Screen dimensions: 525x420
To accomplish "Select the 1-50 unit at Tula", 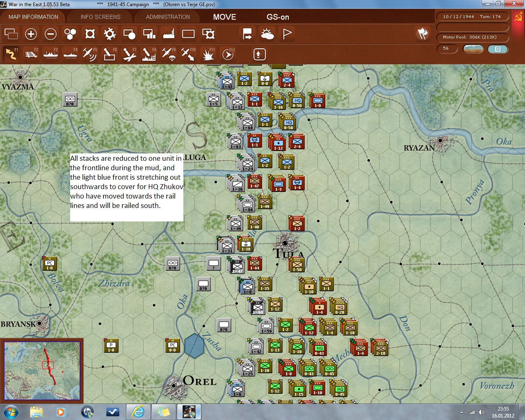I will [297, 265].
